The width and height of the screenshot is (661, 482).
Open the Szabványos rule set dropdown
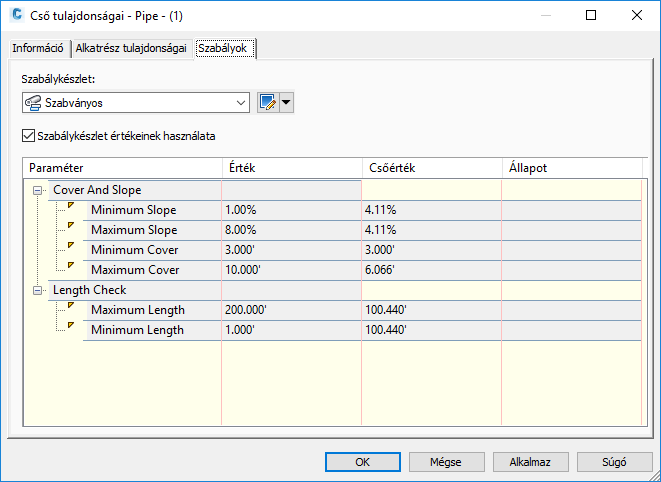pos(241,102)
